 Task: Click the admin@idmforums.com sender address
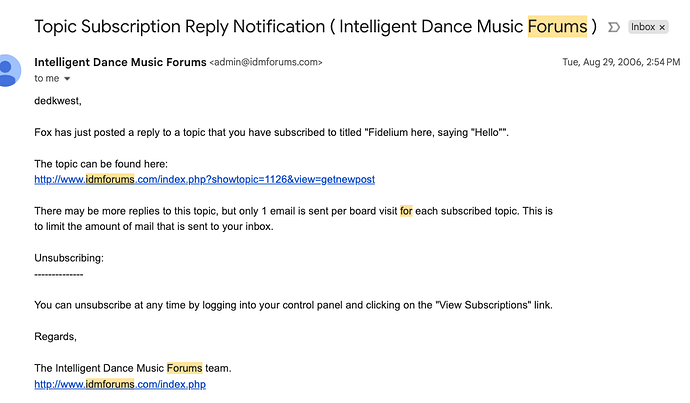(x=265, y=63)
